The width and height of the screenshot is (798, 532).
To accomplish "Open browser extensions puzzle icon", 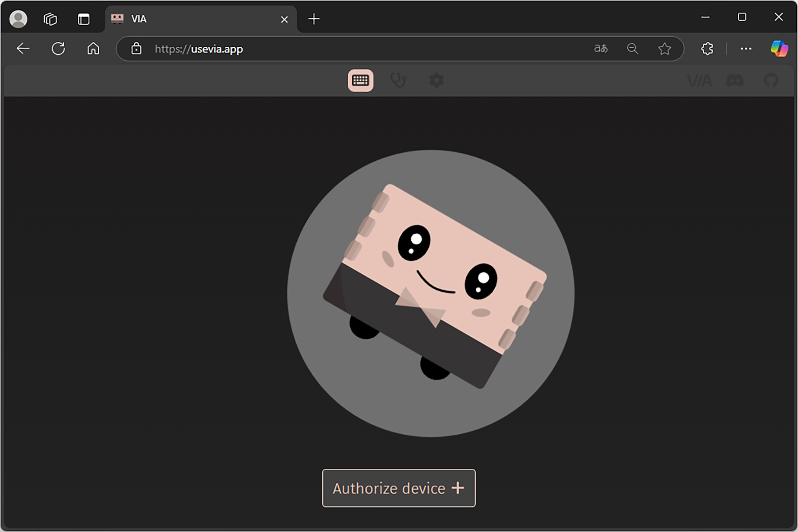I will click(x=707, y=49).
